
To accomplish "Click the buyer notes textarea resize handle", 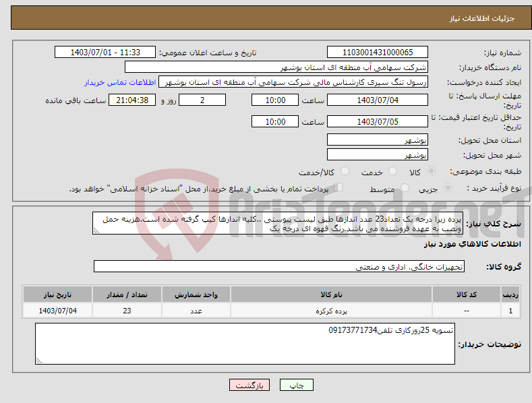I will [39, 361].
